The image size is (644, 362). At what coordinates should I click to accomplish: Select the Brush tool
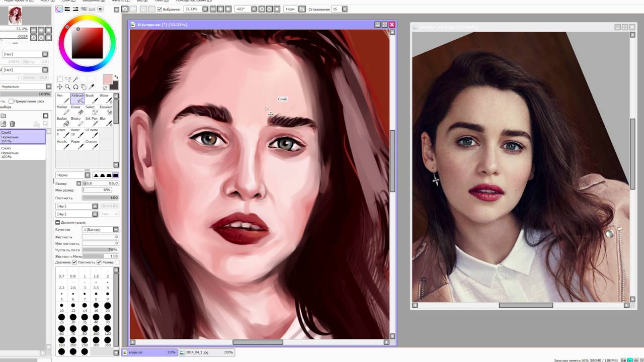click(x=91, y=98)
